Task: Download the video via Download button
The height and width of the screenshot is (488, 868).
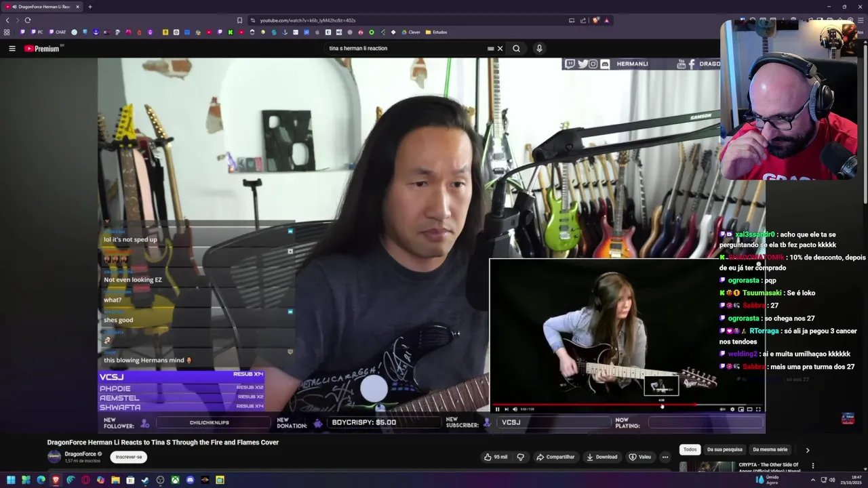Action: pyautogui.click(x=602, y=457)
